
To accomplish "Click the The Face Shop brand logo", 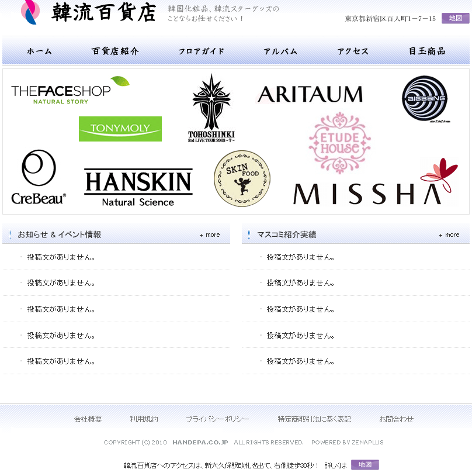I will (69, 91).
